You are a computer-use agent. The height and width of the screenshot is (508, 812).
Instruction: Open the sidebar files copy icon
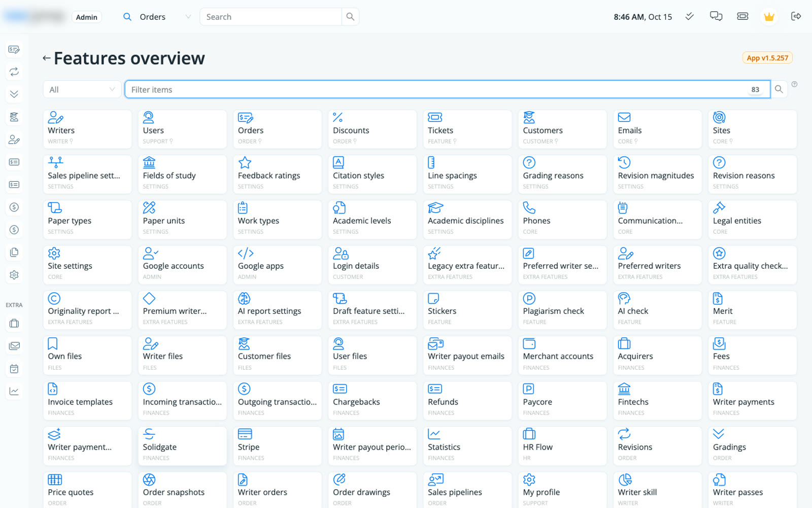click(14, 252)
